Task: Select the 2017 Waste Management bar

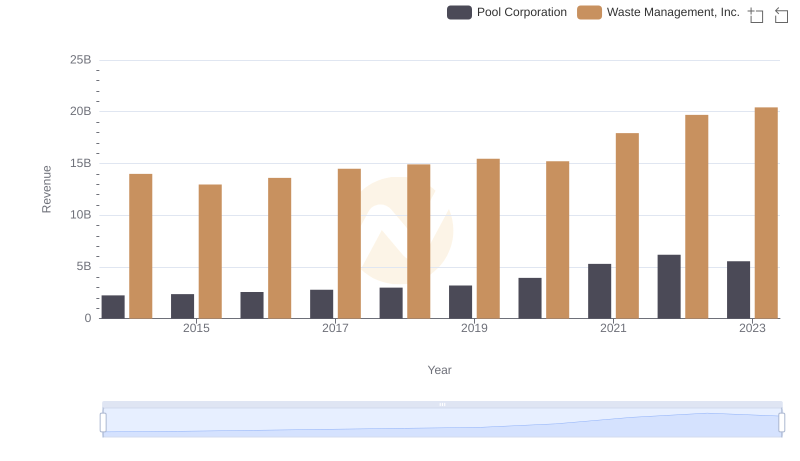Action: pos(349,244)
